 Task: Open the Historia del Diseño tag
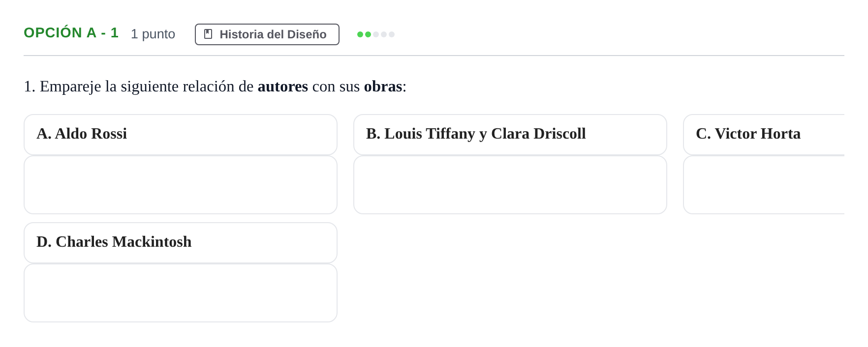tap(267, 34)
